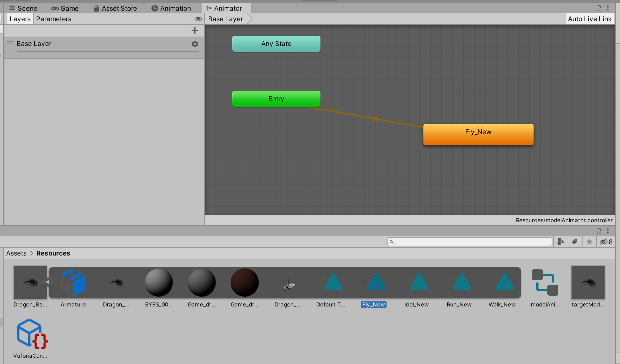Collapse the Dragon sub-assets with the arrow
620x364 pixels.
tap(48, 282)
